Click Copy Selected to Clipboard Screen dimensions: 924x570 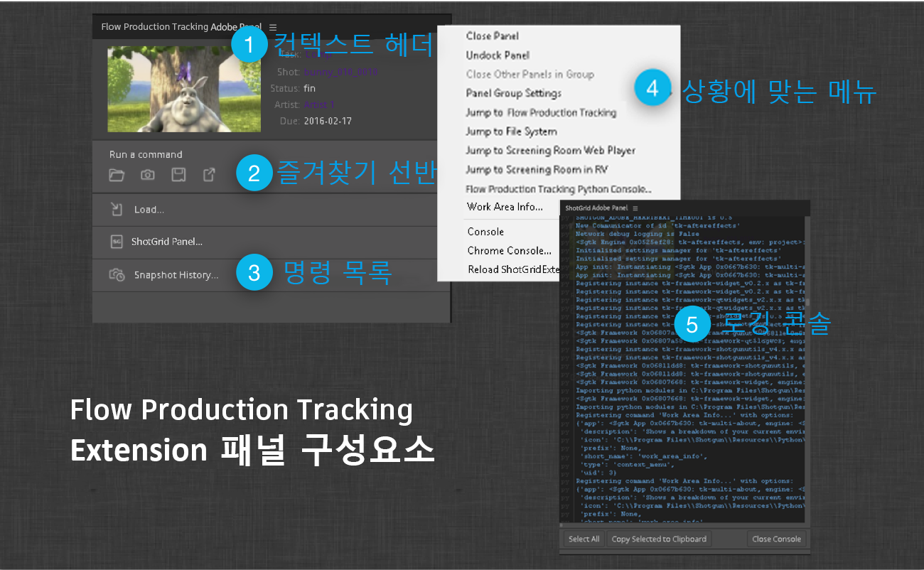tap(658, 539)
